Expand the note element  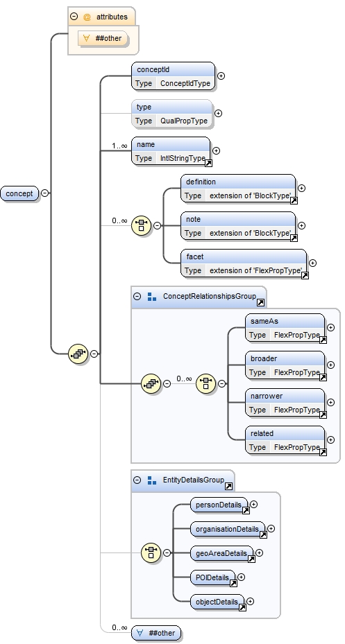pos(301,225)
